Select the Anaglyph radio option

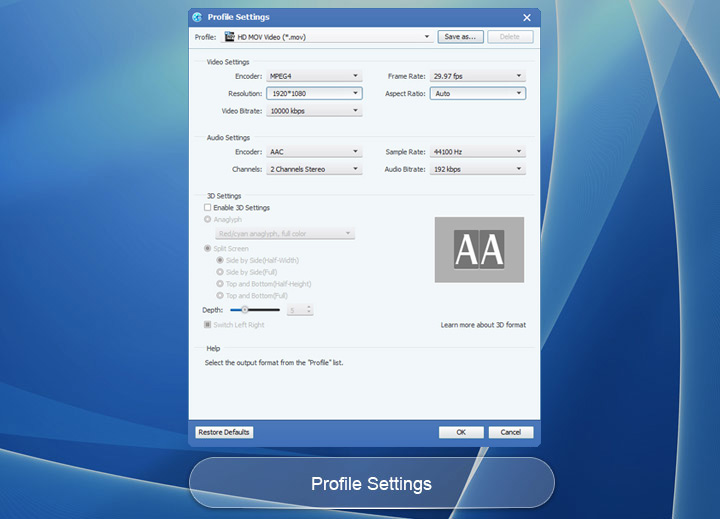point(208,220)
